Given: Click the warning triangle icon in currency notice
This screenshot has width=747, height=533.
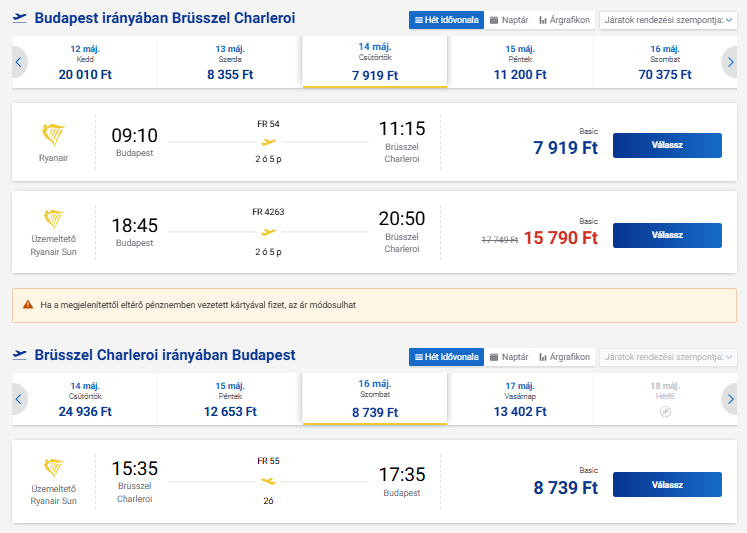Looking at the screenshot, I should (x=28, y=304).
